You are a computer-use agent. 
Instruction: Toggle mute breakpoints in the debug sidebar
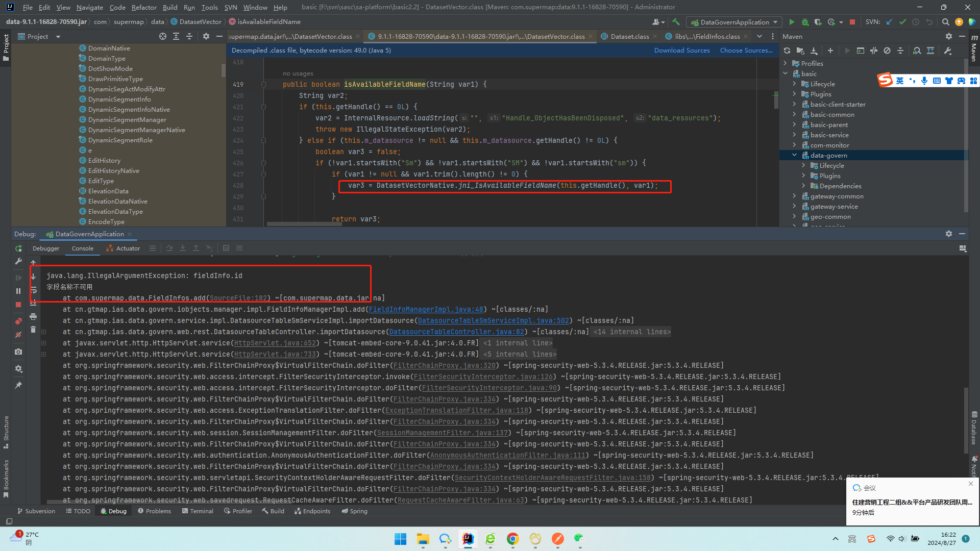[x=18, y=335]
